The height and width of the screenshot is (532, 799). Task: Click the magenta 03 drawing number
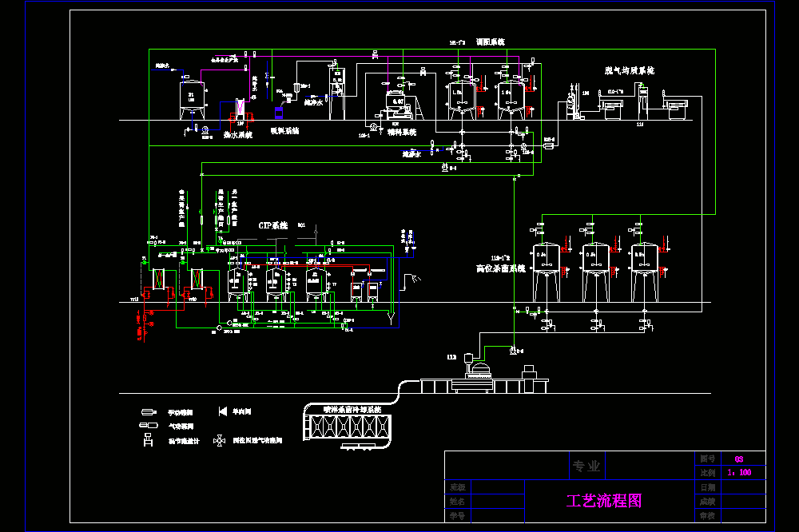pos(739,459)
